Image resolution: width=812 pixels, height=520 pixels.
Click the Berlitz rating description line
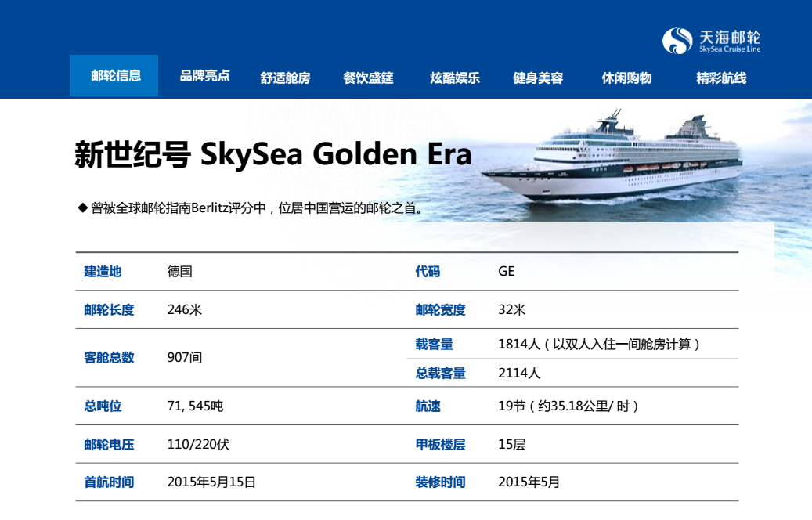pos(251,208)
